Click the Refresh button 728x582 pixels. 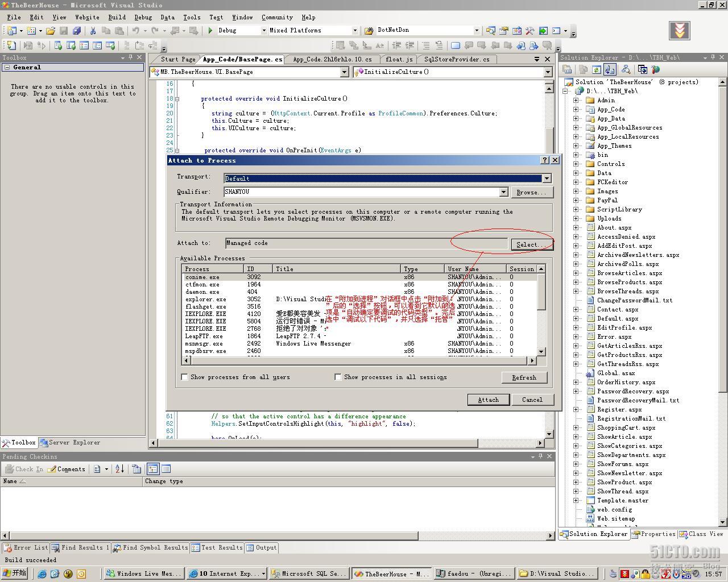coord(524,377)
